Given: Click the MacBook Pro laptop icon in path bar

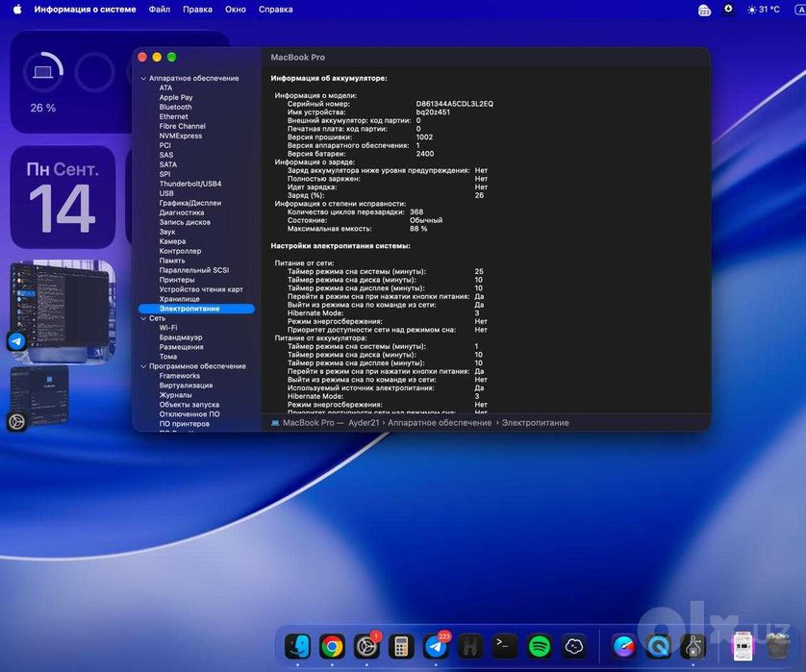Looking at the screenshot, I should pyautogui.click(x=275, y=423).
